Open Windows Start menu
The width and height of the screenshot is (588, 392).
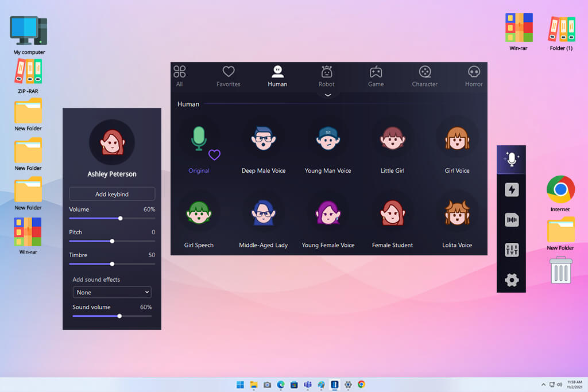[x=240, y=385]
